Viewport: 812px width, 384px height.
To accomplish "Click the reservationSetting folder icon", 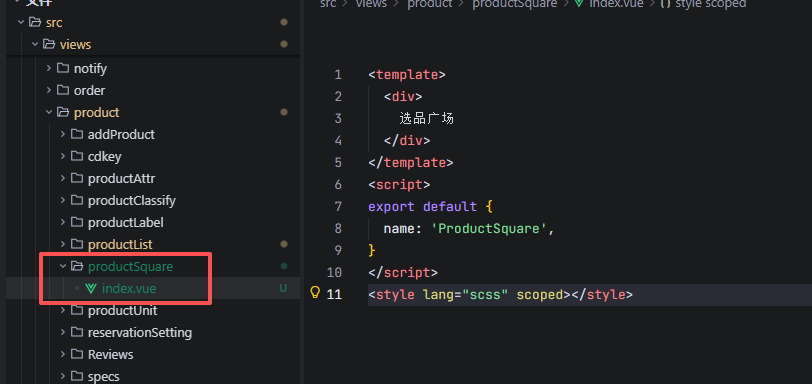I will (x=77, y=332).
